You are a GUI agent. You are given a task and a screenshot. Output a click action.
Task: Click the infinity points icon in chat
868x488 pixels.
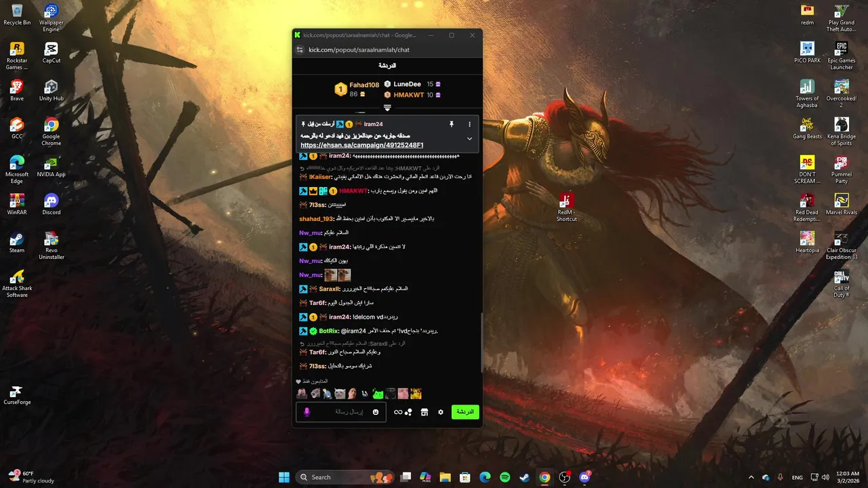(398, 412)
